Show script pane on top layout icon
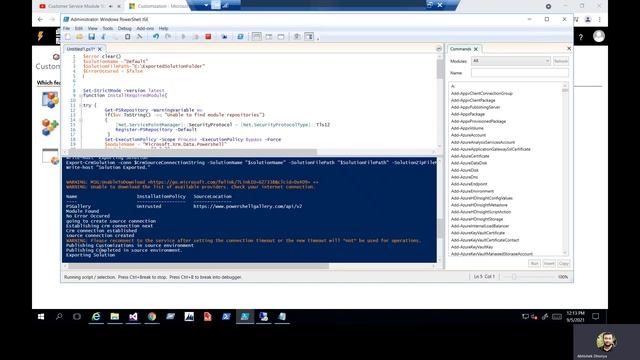 click(x=256, y=37)
